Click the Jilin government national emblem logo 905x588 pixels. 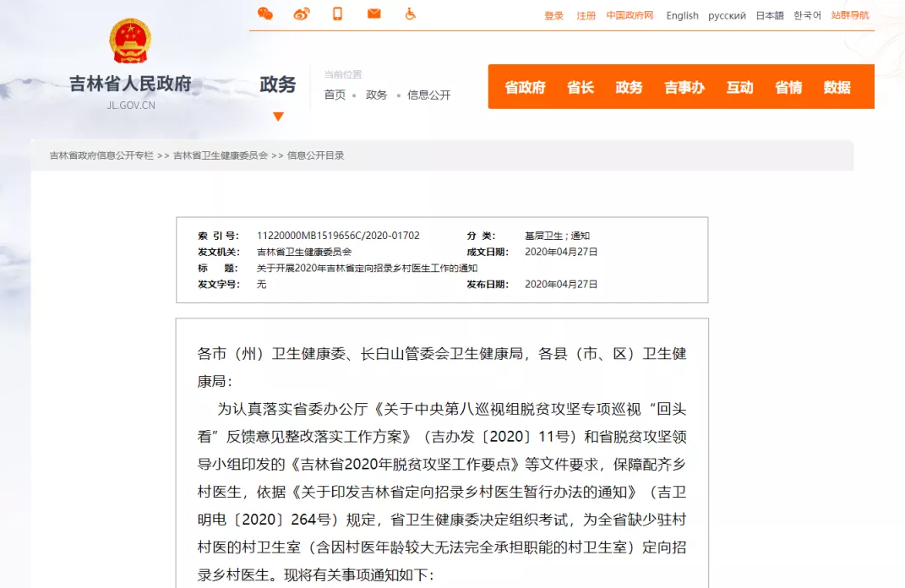pos(130,41)
